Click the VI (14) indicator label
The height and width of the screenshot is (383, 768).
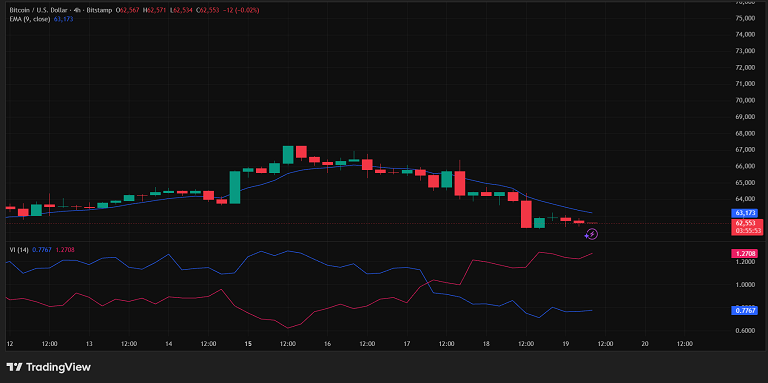click(19, 249)
